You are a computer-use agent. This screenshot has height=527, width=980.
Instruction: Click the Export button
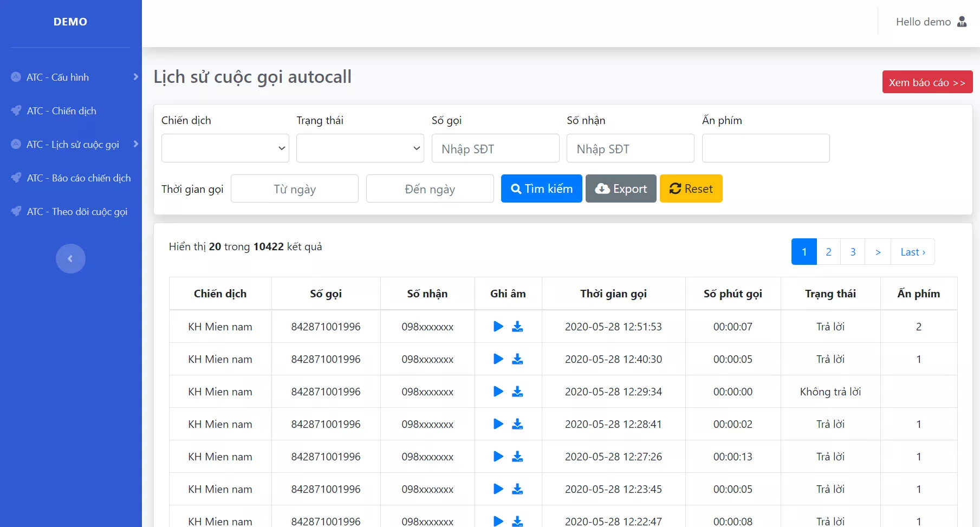click(x=621, y=188)
